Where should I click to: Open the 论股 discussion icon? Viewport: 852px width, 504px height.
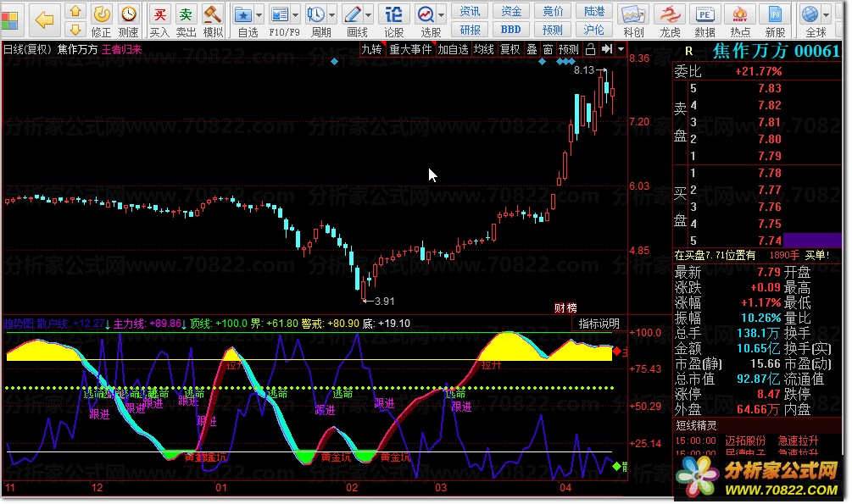pos(393,14)
